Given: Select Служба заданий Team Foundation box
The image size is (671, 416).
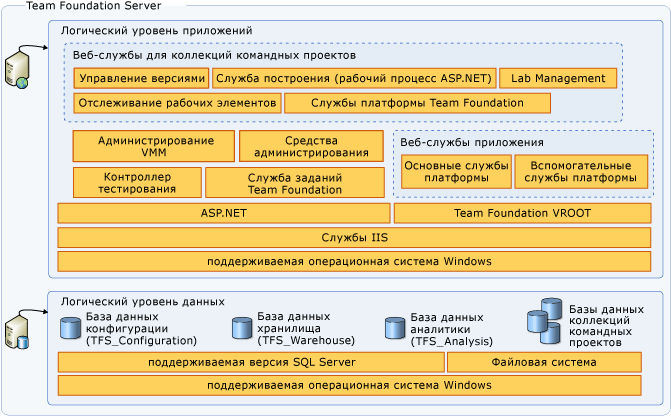Looking at the screenshot, I should pyautogui.click(x=295, y=183).
